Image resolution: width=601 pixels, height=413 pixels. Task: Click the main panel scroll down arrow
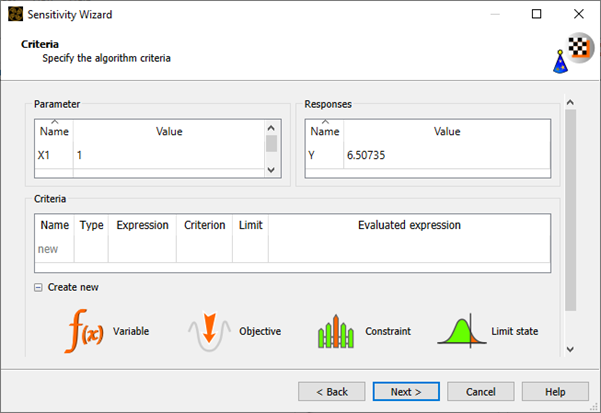pyautogui.click(x=570, y=349)
